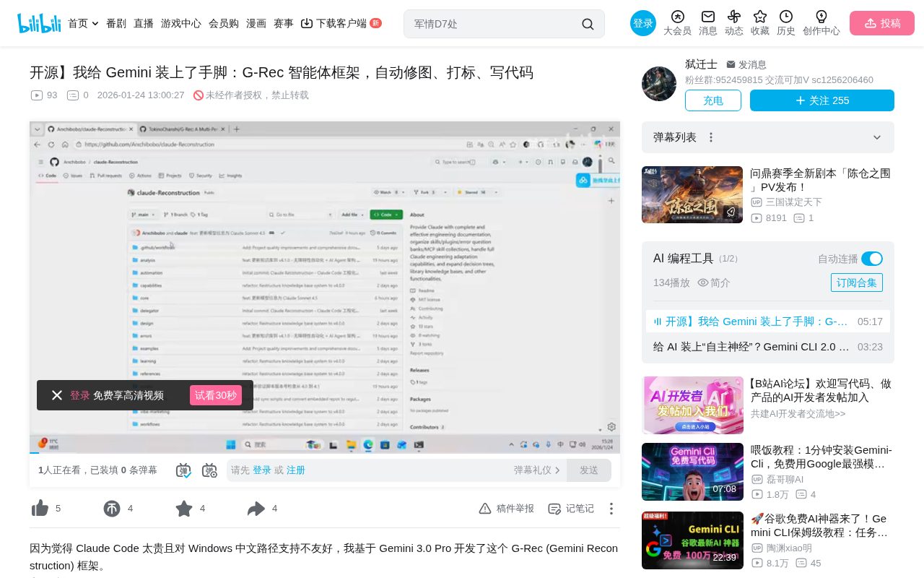Click 共建AI开发者交流地>> link
Image resolution: width=924 pixels, height=578 pixels.
coord(798,414)
